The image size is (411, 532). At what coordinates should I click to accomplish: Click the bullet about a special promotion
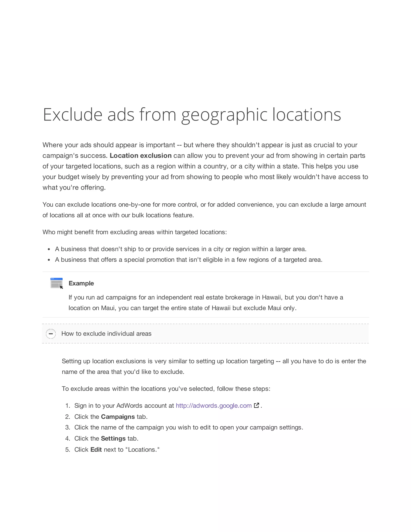click(x=188, y=260)
